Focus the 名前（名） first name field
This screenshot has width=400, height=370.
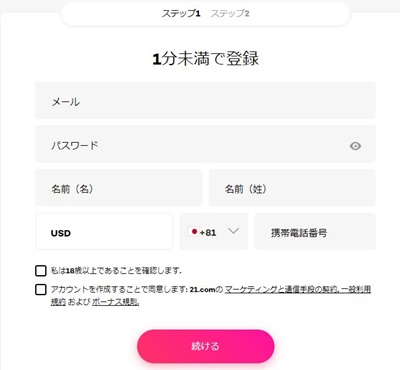pos(119,188)
